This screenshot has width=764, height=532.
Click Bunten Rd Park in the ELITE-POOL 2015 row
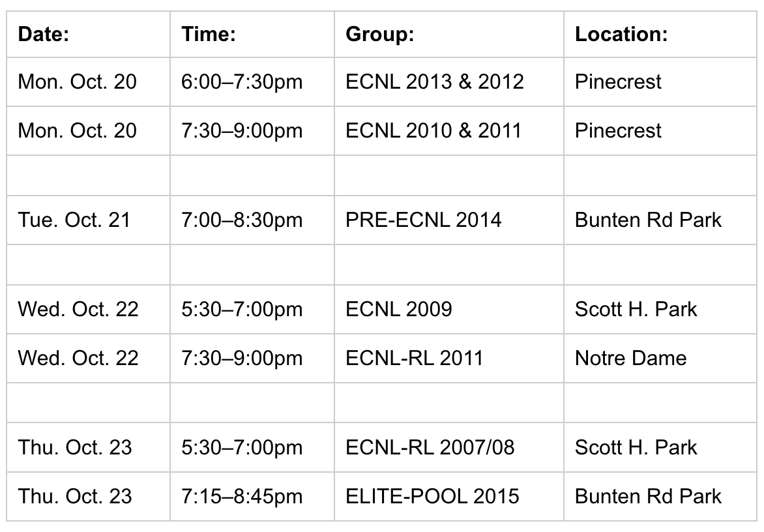[648, 496]
